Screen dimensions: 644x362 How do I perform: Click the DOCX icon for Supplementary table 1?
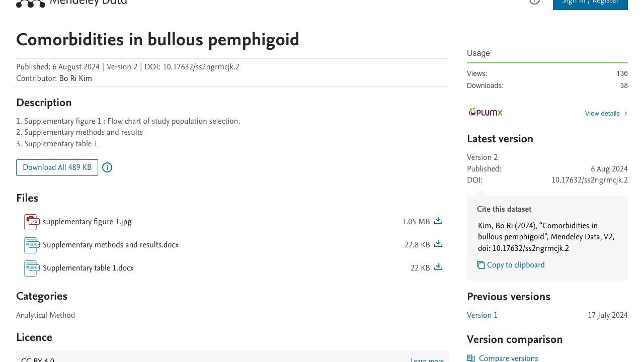click(32, 268)
